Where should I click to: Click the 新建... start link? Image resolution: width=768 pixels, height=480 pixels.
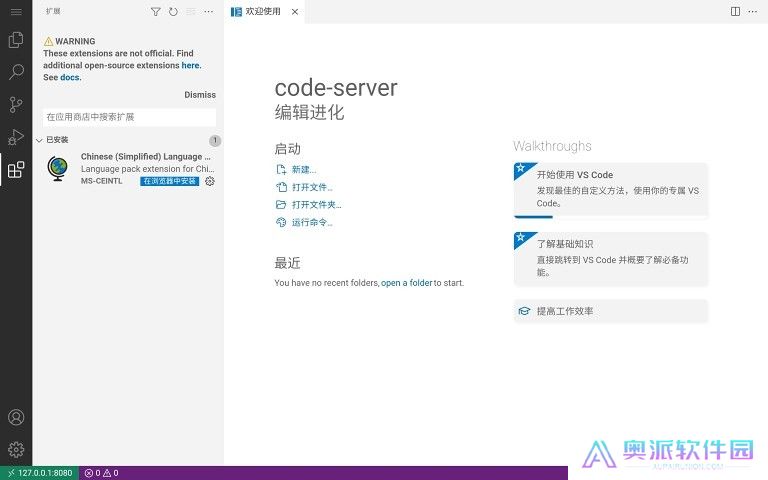pyautogui.click(x=296, y=169)
